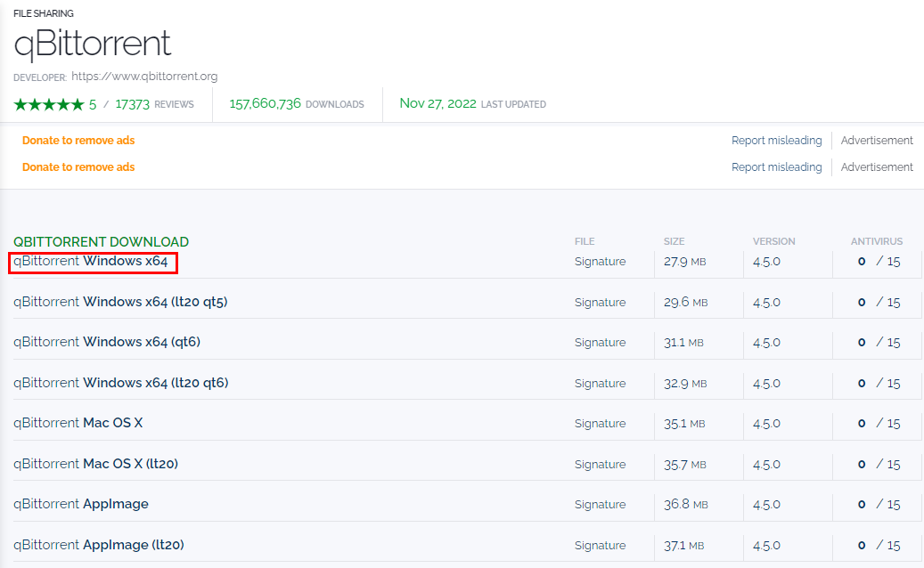Open Signature file for the 37.1 MB download
The image size is (924, 568).
coord(600,546)
